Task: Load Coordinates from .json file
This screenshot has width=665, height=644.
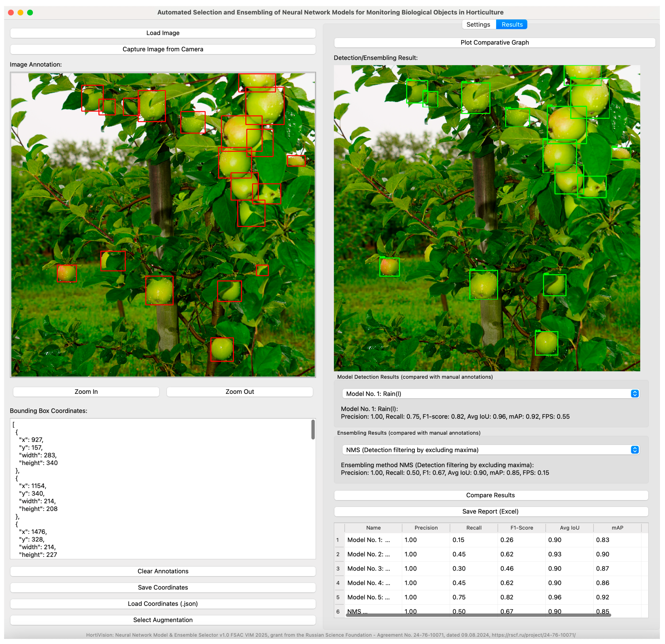Action: tap(163, 604)
